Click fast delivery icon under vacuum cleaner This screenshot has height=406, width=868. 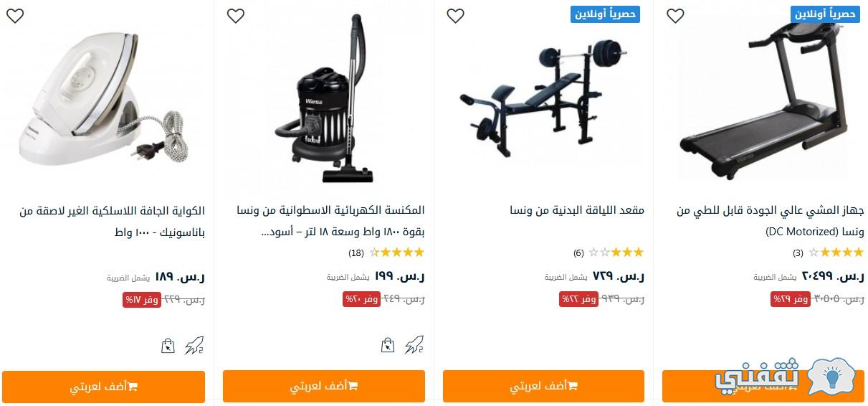pos(414,346)
